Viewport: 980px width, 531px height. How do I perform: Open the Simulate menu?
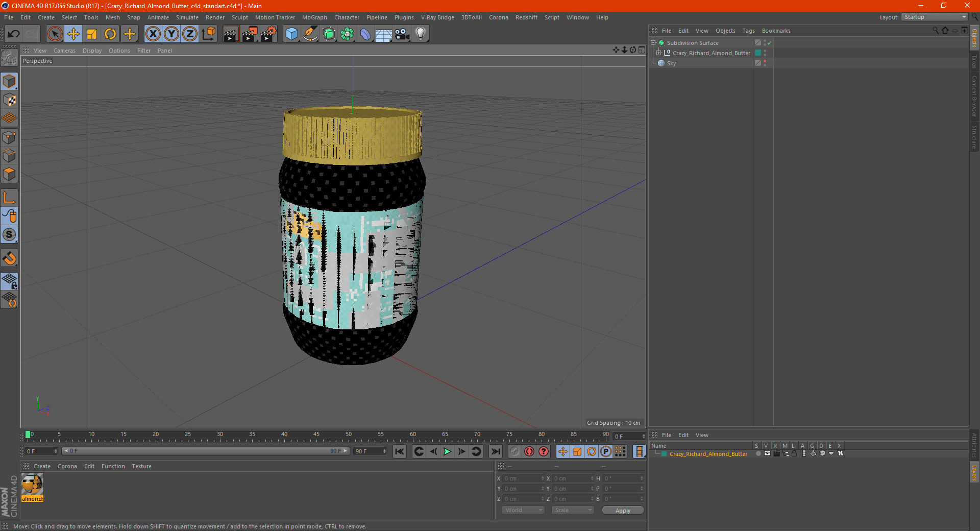point(187,17)
